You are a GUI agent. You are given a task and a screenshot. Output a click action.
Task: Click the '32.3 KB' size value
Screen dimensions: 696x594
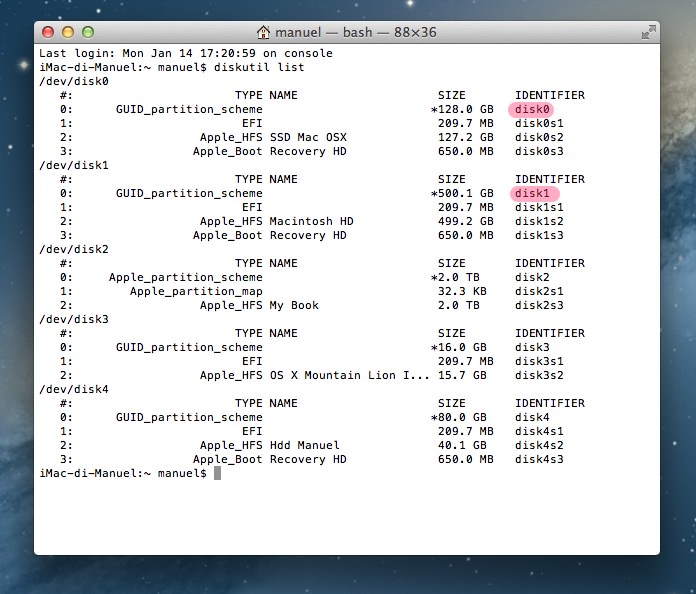462,291
